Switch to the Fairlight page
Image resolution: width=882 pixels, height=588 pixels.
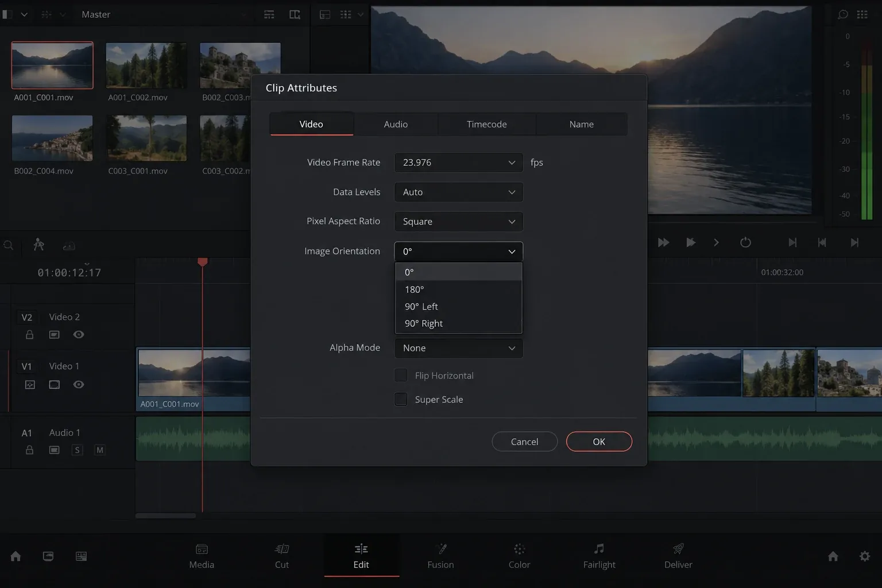coord(599,556)
